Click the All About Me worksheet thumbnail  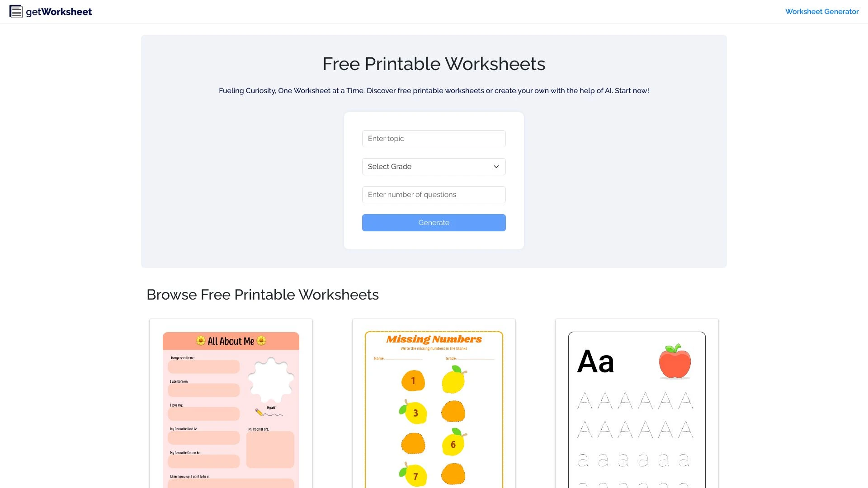pos(231,410)
